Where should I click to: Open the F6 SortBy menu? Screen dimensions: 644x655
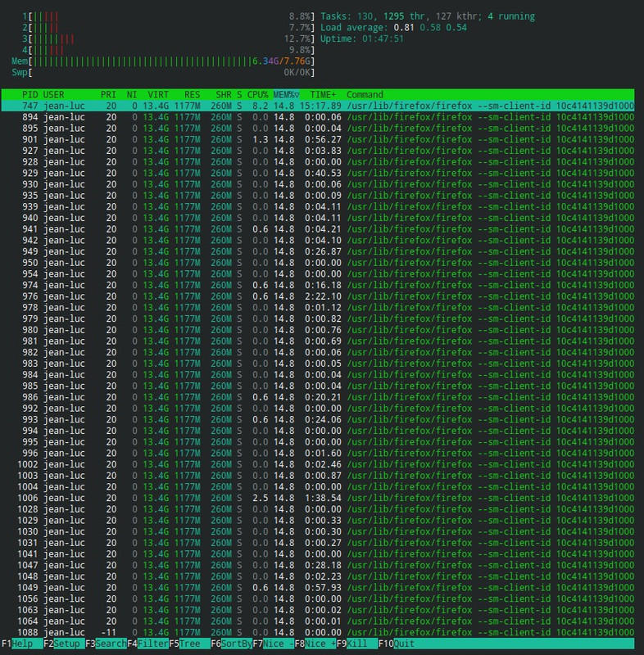pyautogui.click(x=232, y=644)
